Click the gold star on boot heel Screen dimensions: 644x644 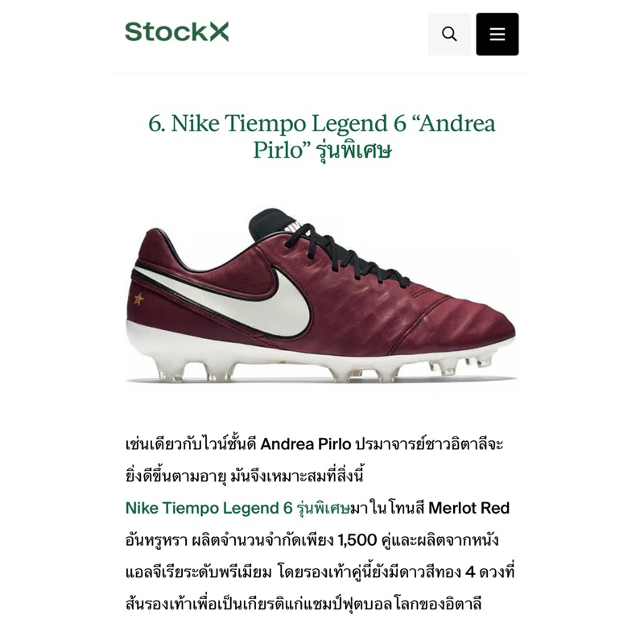tap(138, 299)
